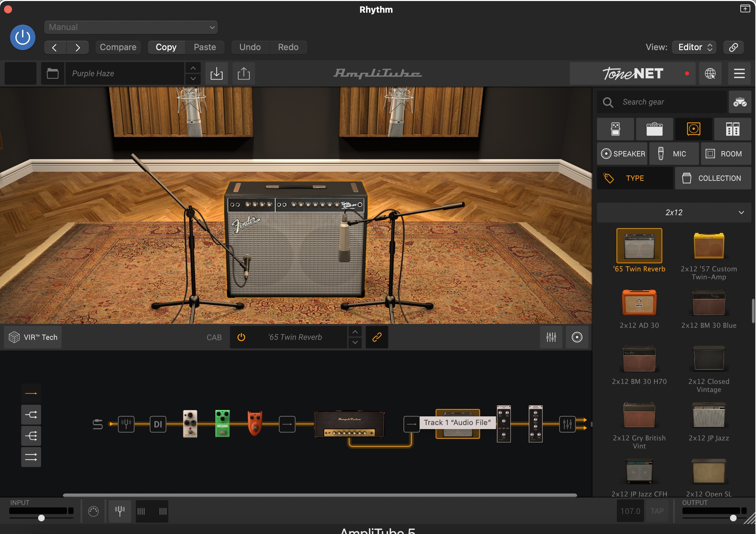Open the hamburger main menu
756x534 pixels.
(x=739, y=73)
